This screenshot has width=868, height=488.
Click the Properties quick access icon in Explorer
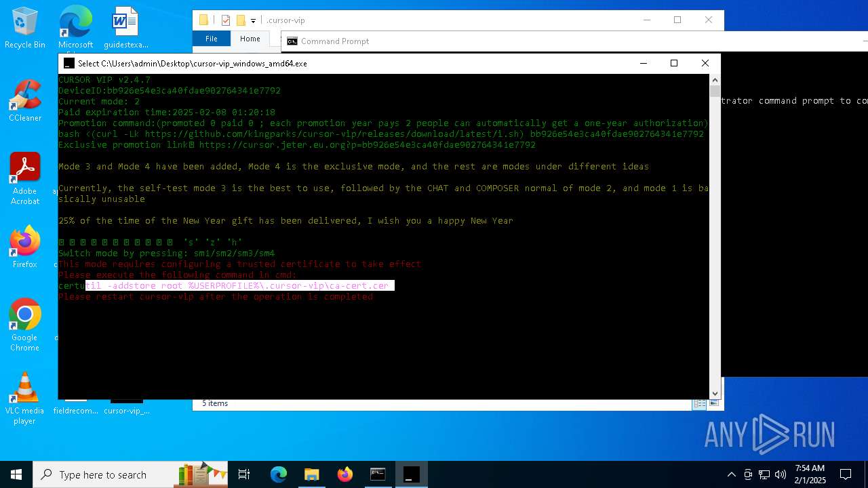coord(226,20)
